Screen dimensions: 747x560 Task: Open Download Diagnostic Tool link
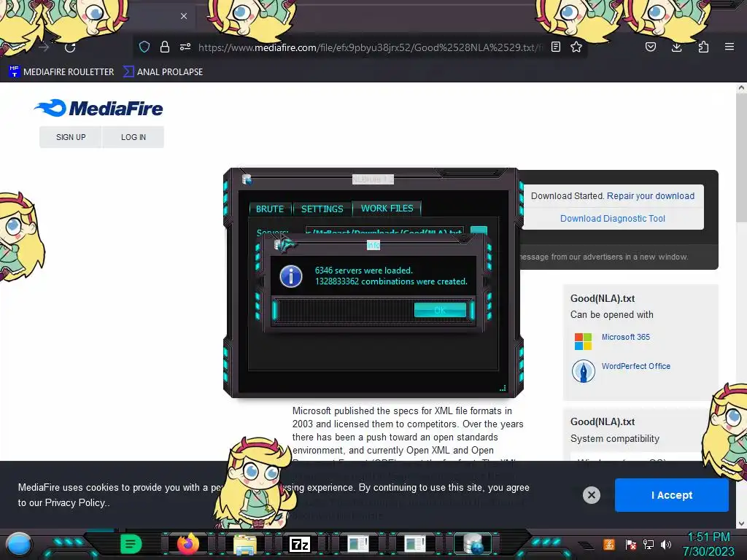coord(613,219)
